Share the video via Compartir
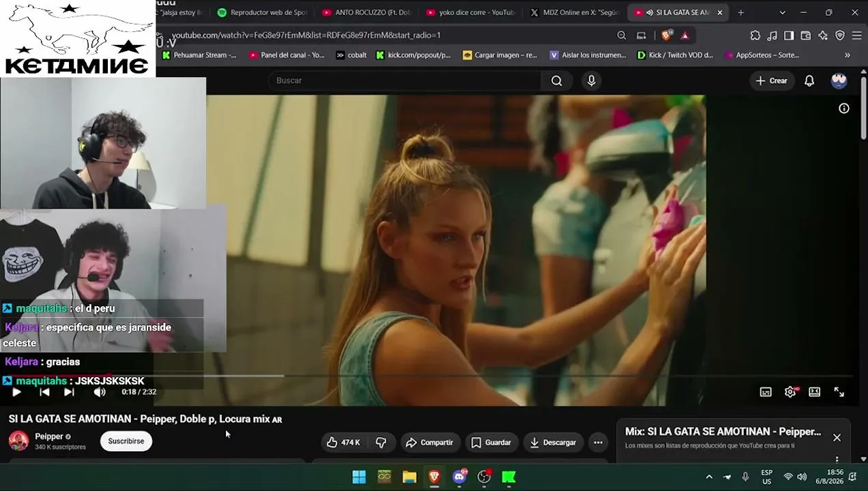Viewport: 868px width, 491px height. (x=429, y=443)
